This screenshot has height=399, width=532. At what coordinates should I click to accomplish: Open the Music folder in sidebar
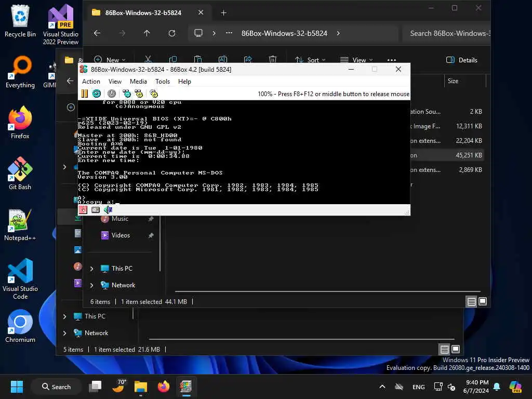[120, 219]
